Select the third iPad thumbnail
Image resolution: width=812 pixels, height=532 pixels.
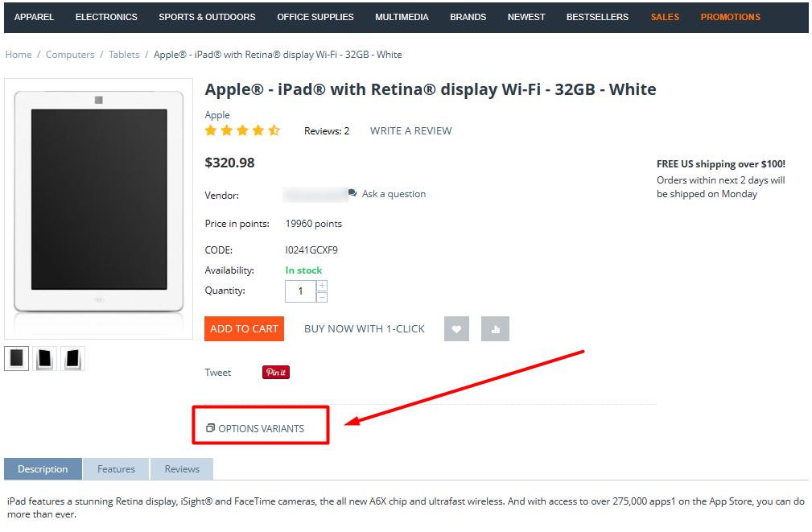point(72,358)
